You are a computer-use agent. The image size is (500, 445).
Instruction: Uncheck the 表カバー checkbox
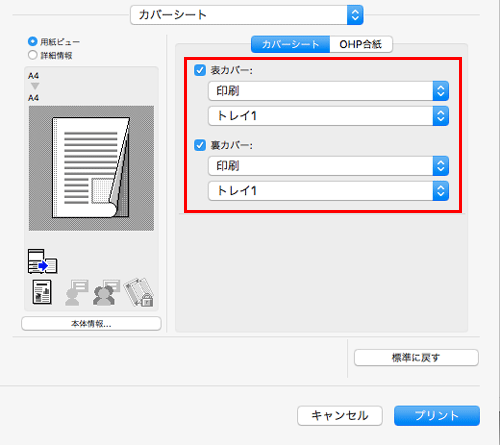(x=200, y=70)
